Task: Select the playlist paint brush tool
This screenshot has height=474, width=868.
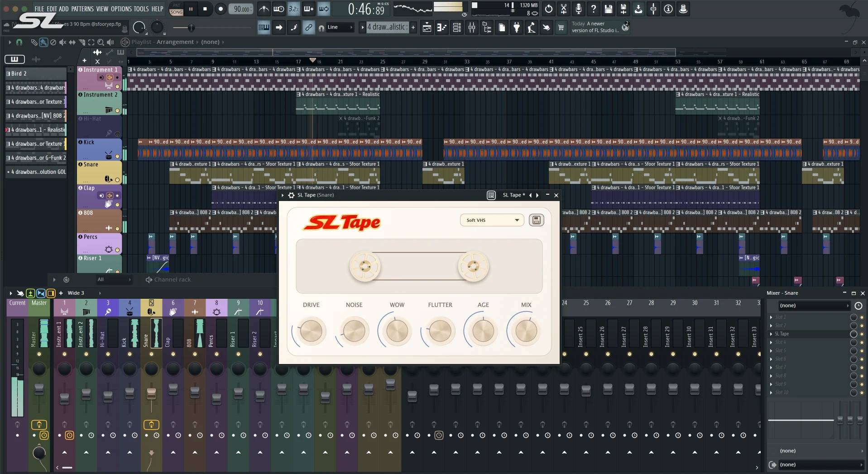Action: click(43, 42)
